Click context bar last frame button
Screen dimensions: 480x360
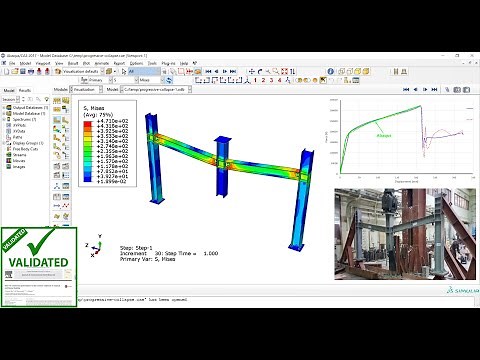[434, 90]
